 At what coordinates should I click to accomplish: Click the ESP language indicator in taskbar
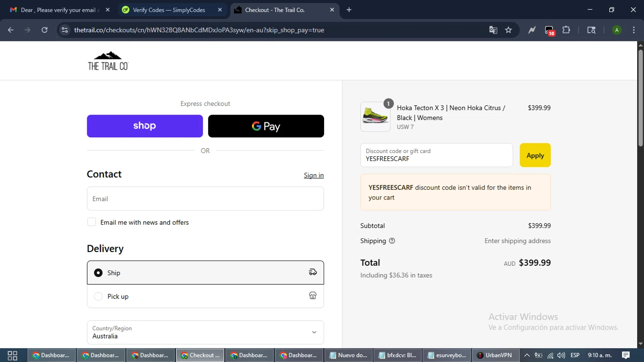click(x=575, y=356)
